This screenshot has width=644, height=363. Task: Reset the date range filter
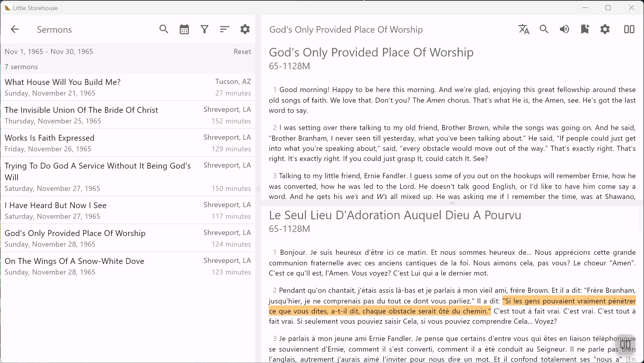[242, 52]
